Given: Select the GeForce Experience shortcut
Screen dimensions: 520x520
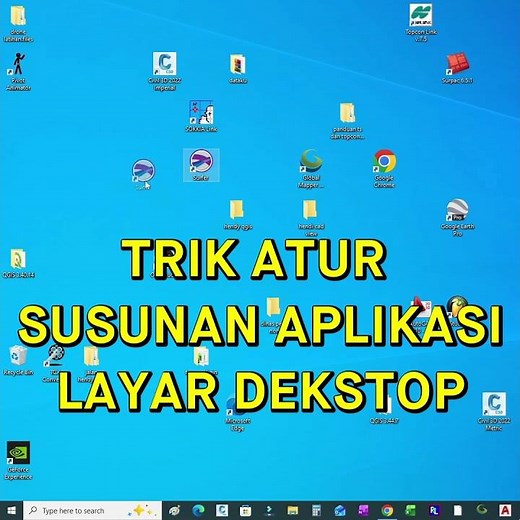Looking at the screenshot, I should [18, 461].
